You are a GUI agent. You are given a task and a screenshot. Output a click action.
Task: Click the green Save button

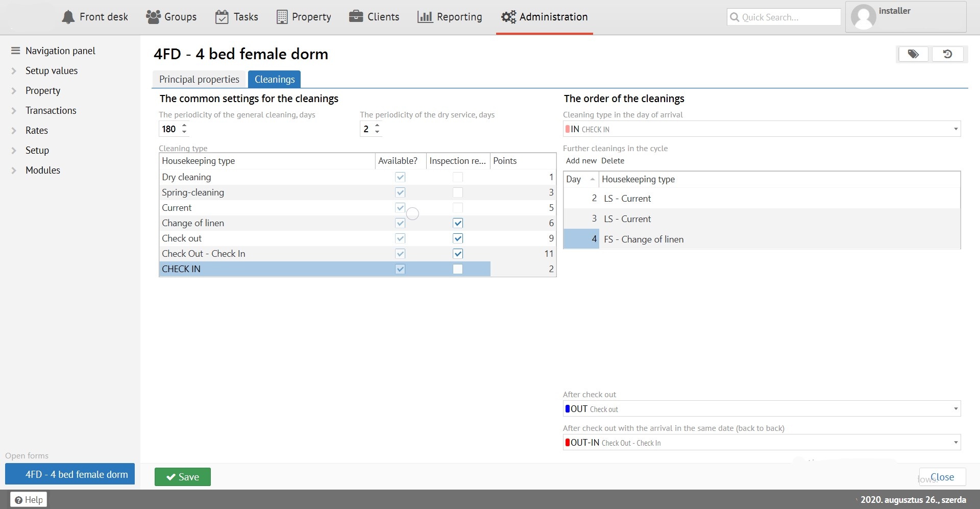[x=183, y=477]
